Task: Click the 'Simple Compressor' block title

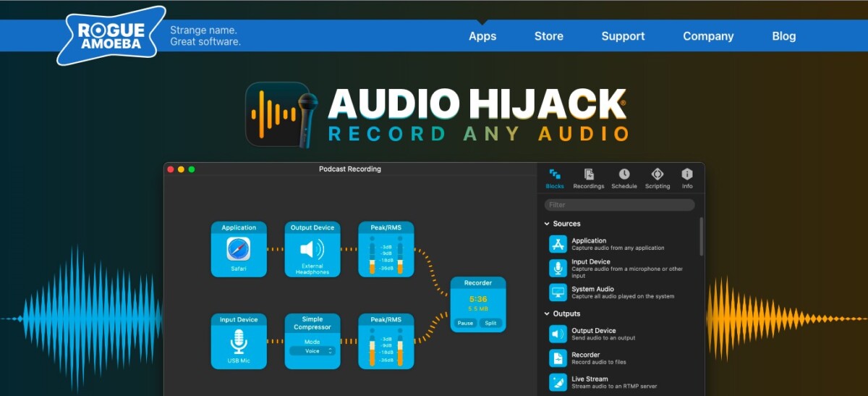Action: (x=312, y=323)
